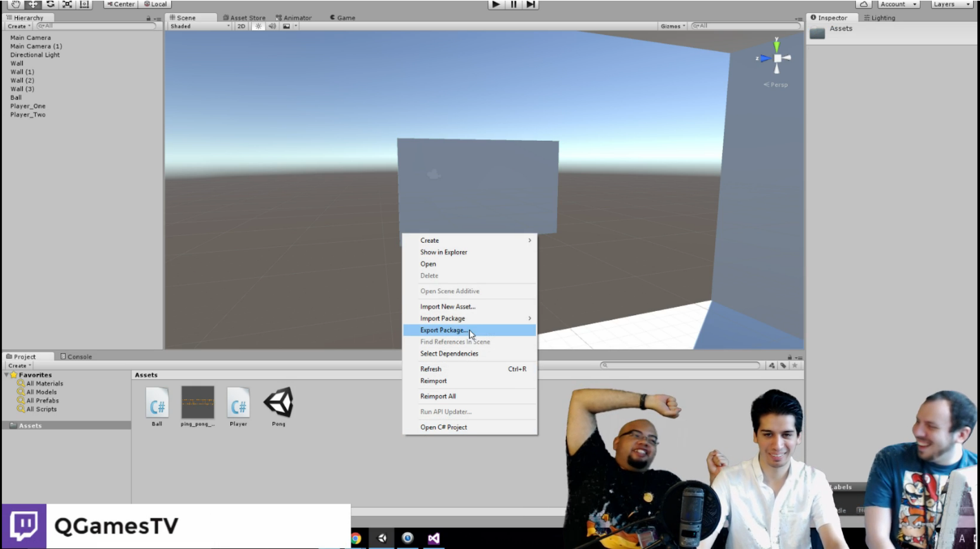Image resolution: width=980 pixels, height=549 pixels.
Task: Choose Show in Explorer
Action: [x=470, y=252]
